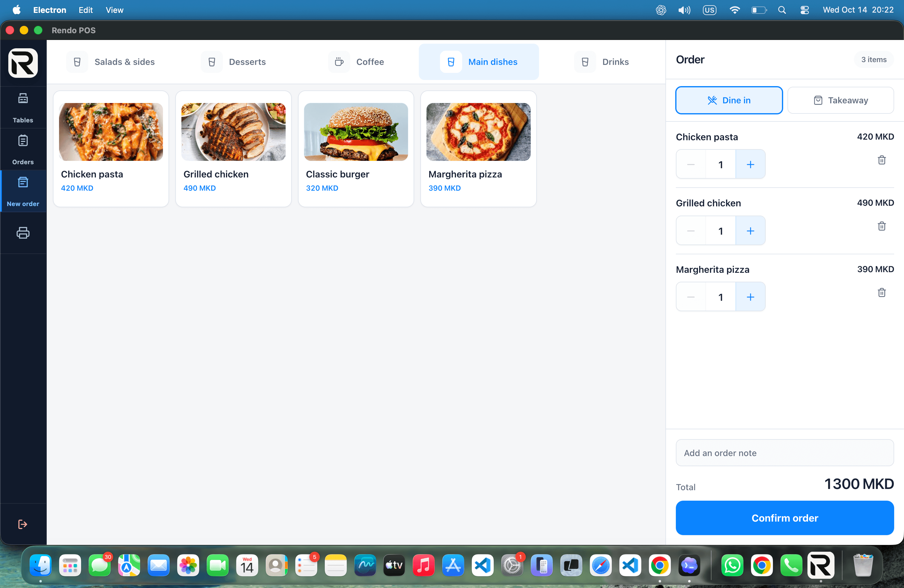904x588 pixels.
Task: Delete Margherita pizza from the order
Action: click(882, 292)
